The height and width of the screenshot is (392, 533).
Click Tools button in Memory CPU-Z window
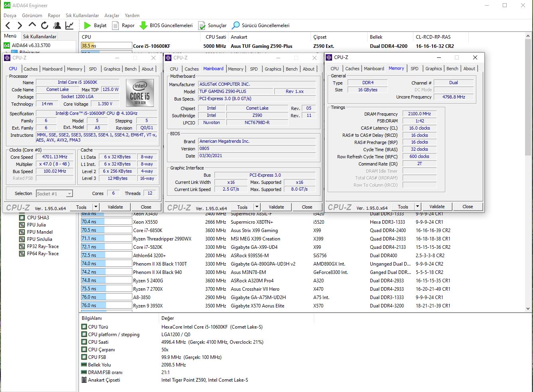click(403, 207)
